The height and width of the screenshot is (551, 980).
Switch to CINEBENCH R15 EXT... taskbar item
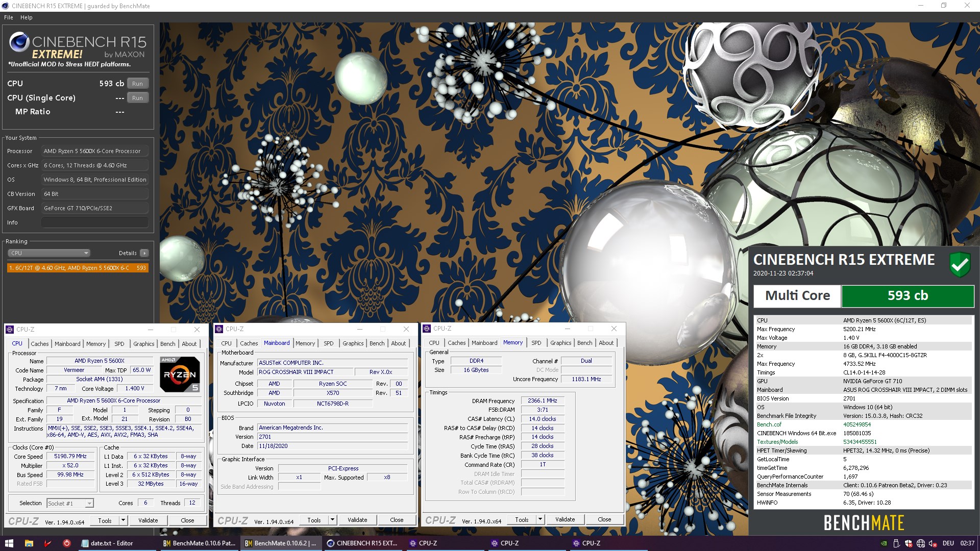[x=362, y=543]
